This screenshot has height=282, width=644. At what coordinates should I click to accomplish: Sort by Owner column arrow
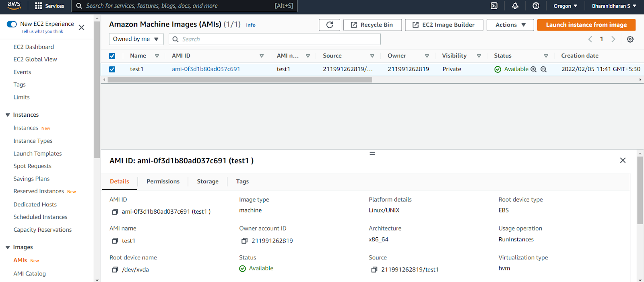pyautogui.click(x=427, y=56)
